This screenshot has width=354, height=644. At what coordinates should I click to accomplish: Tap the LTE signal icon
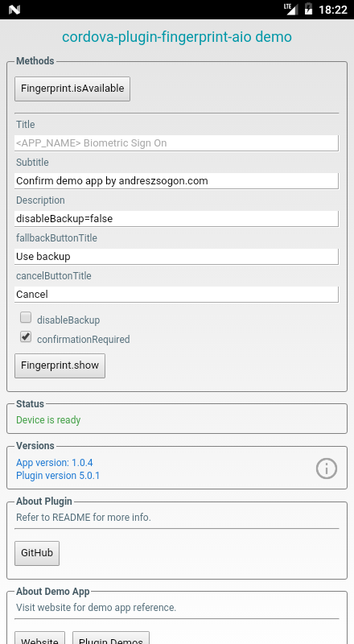290,9
